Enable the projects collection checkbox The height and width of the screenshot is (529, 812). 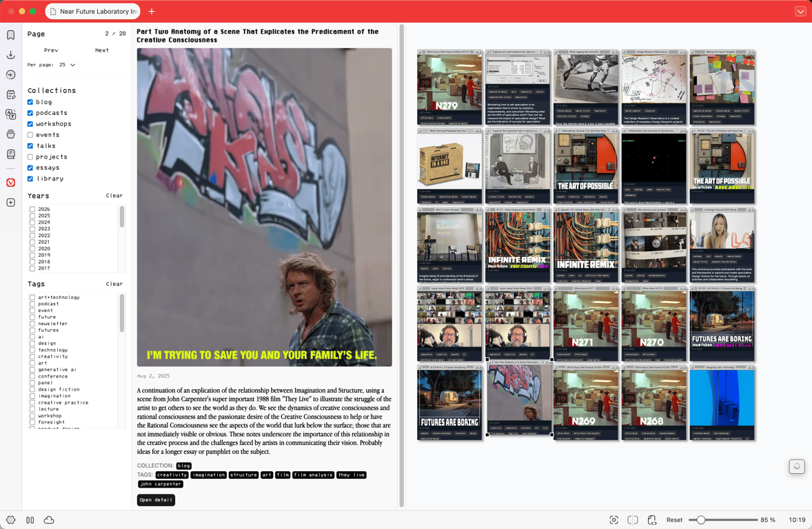pos(30,157)
